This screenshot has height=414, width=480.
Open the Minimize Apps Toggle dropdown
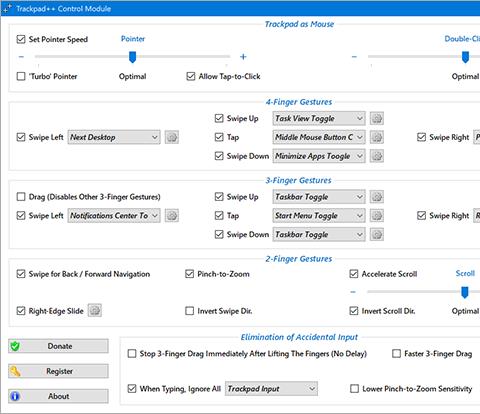pos(319,156)
